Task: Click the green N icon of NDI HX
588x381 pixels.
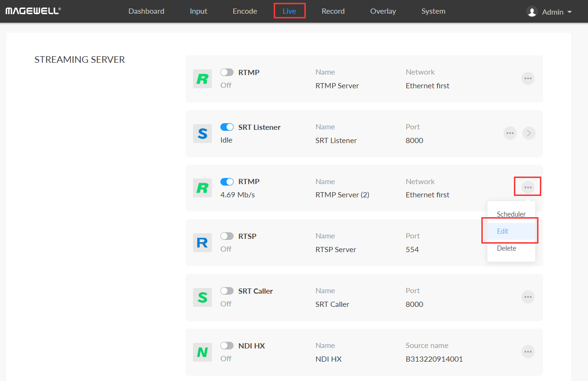Action: (x=202, y=352)
